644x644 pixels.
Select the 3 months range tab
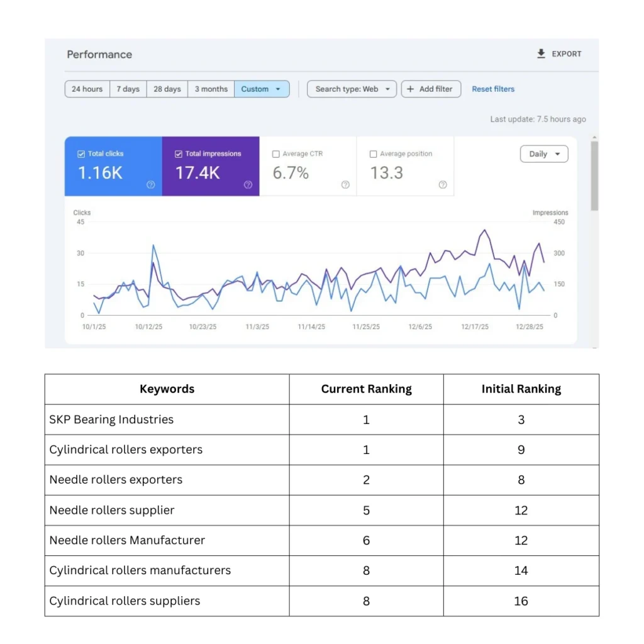point(211,89)
